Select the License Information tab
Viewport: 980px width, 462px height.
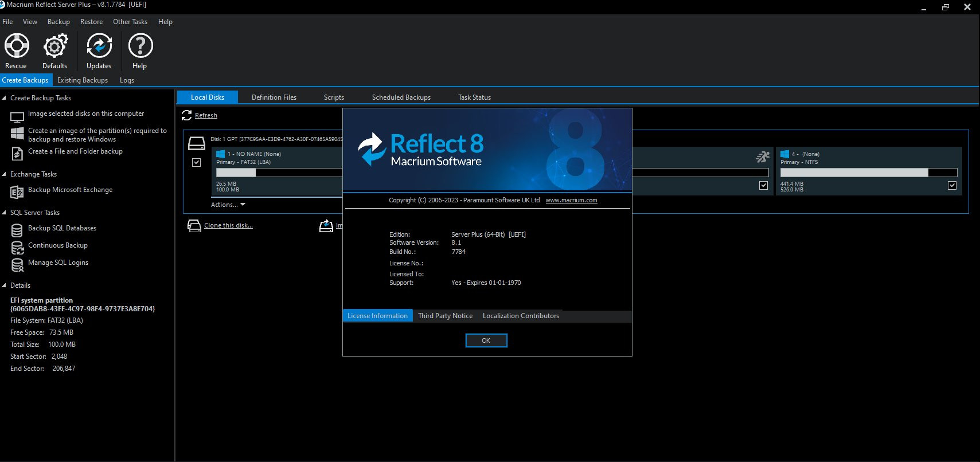click(x=377, y=316)
